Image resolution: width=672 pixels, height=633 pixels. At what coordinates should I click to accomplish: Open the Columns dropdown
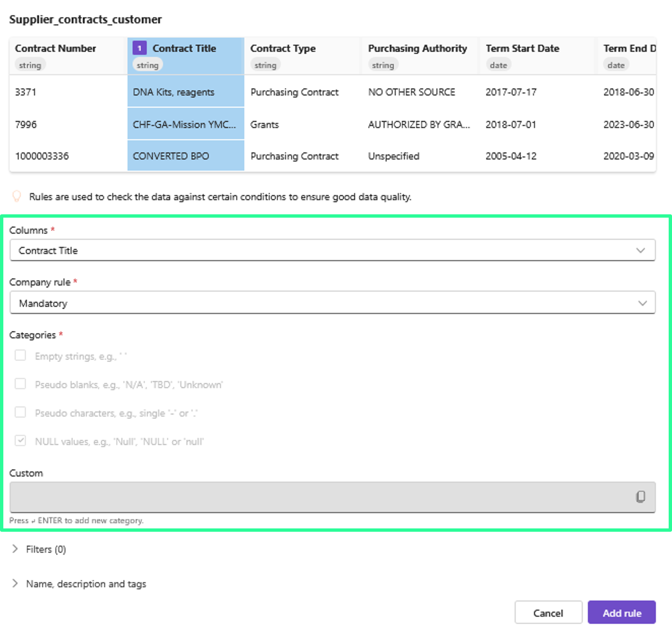click(x=332, y=250)
